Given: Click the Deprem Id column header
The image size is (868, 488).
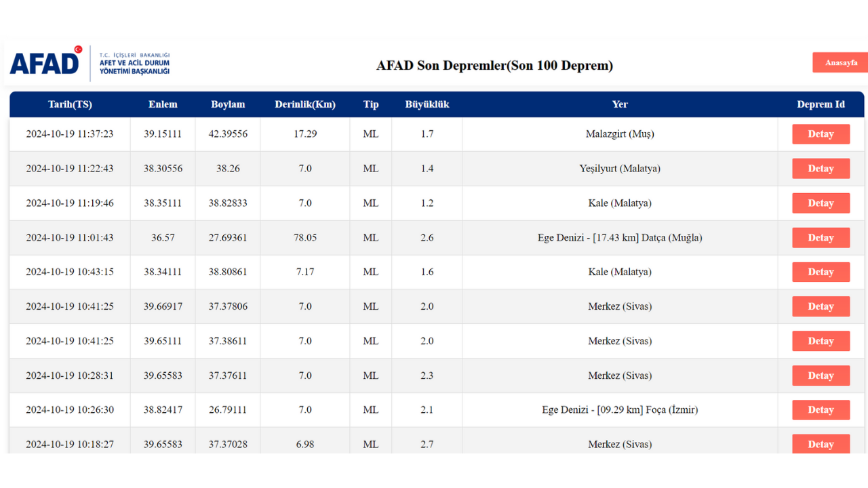Looking at the screenshot, I should (821, 104).
